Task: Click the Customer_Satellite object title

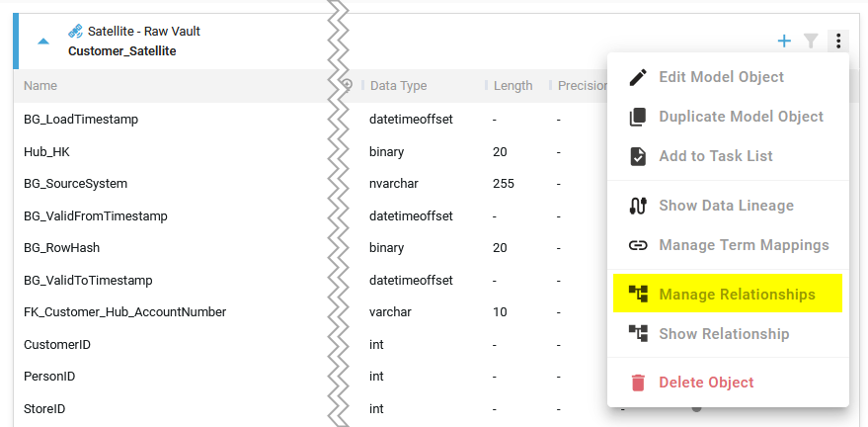Action: (x=122, y=50)
